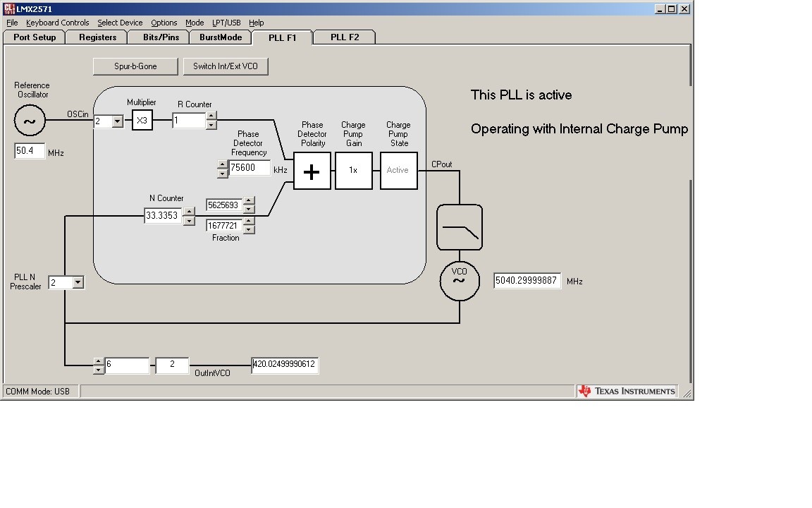Open the Keyboard Controls menu
This screenshot has width=812, height=508.
pos(58,23)
